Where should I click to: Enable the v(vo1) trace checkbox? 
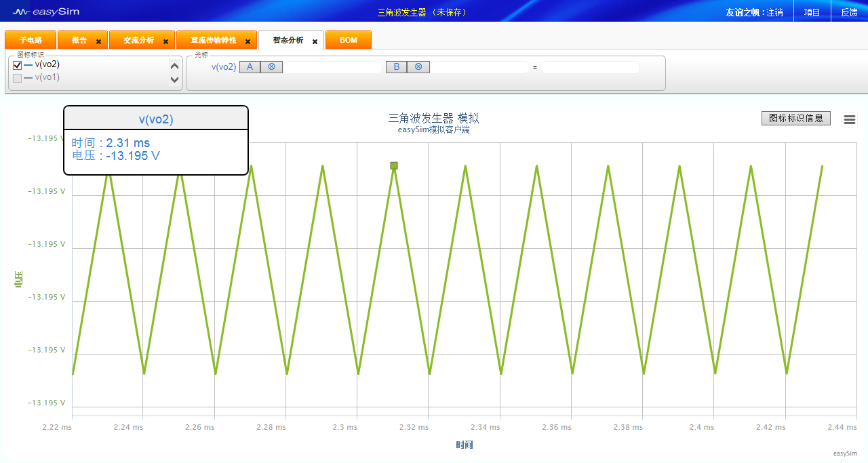[x=18, y=78]
